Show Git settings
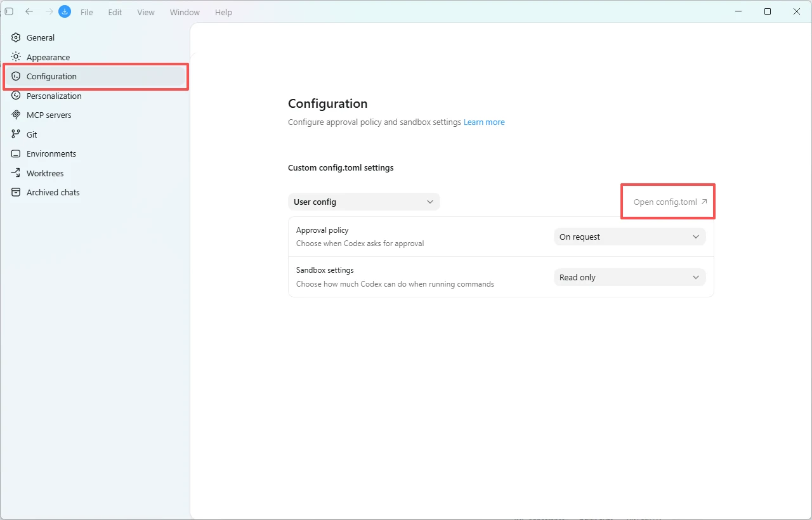 click(x=95, y=134)
